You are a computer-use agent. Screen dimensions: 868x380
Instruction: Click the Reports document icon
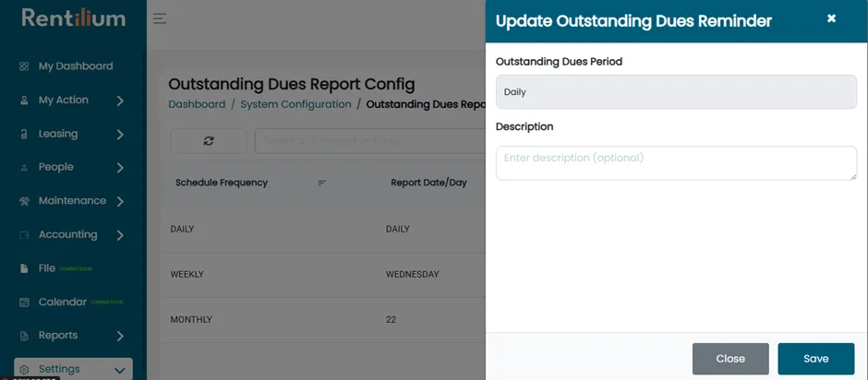point(24,336)
